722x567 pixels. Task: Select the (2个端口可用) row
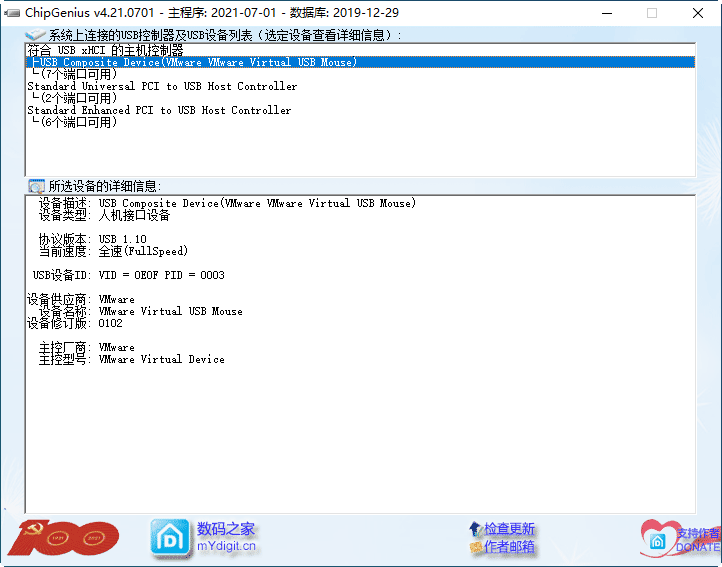tap(360, 98)
